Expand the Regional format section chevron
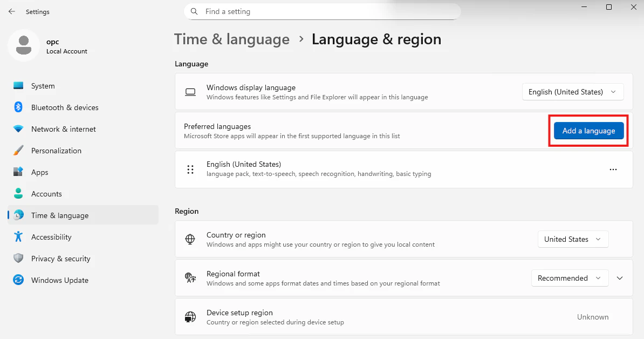The height and width of the screenshot is (339, 644). pos(620,278)
